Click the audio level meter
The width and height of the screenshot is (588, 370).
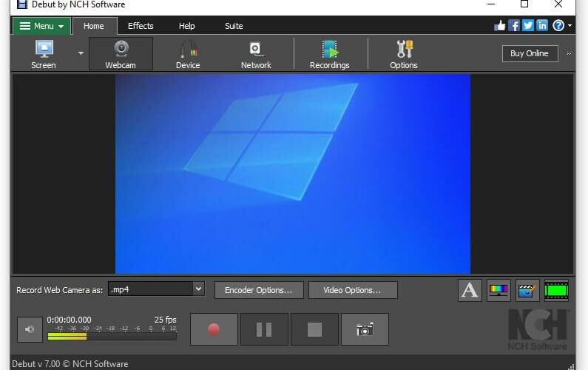112,337
